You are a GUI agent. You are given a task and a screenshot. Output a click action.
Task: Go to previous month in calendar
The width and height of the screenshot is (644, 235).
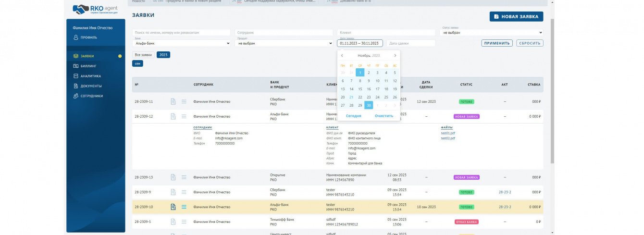click(342, 56)
